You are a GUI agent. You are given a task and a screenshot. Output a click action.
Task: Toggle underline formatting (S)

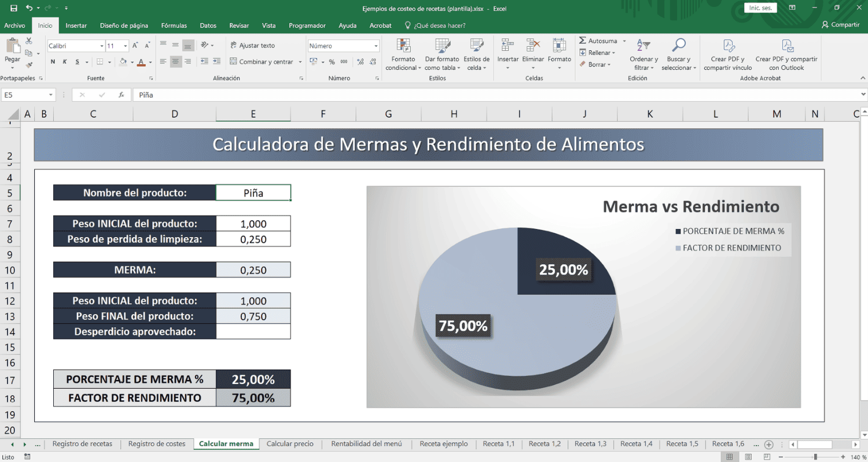pyautogui.click(x=76, y=62)
